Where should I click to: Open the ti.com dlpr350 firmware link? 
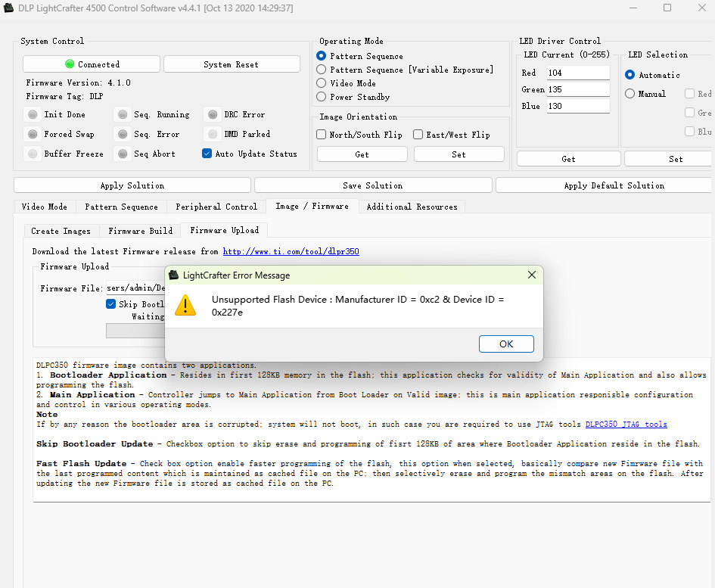coord(291,251)
